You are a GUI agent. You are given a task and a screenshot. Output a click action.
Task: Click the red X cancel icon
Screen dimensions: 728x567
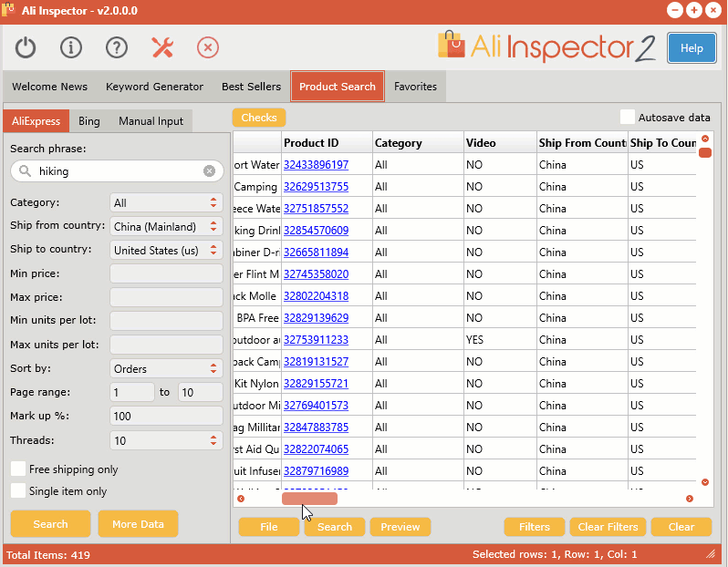pos(208,47)
